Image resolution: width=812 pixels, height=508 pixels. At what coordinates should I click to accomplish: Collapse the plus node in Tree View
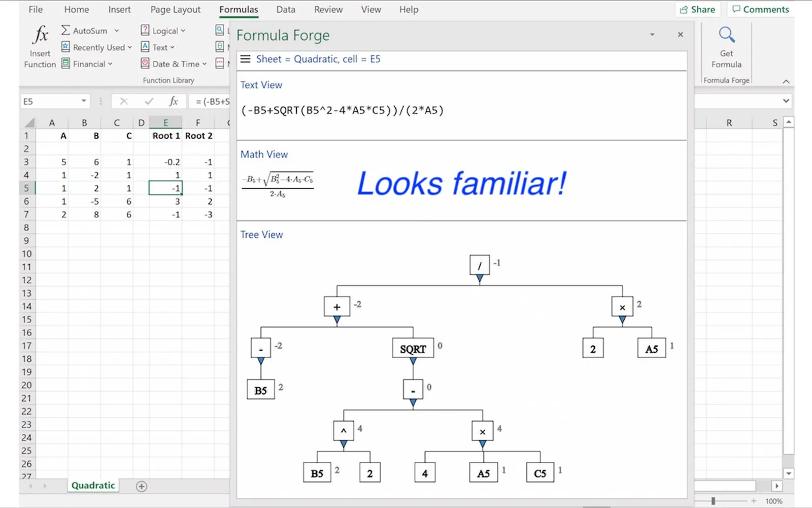click(x=337, y=320)
